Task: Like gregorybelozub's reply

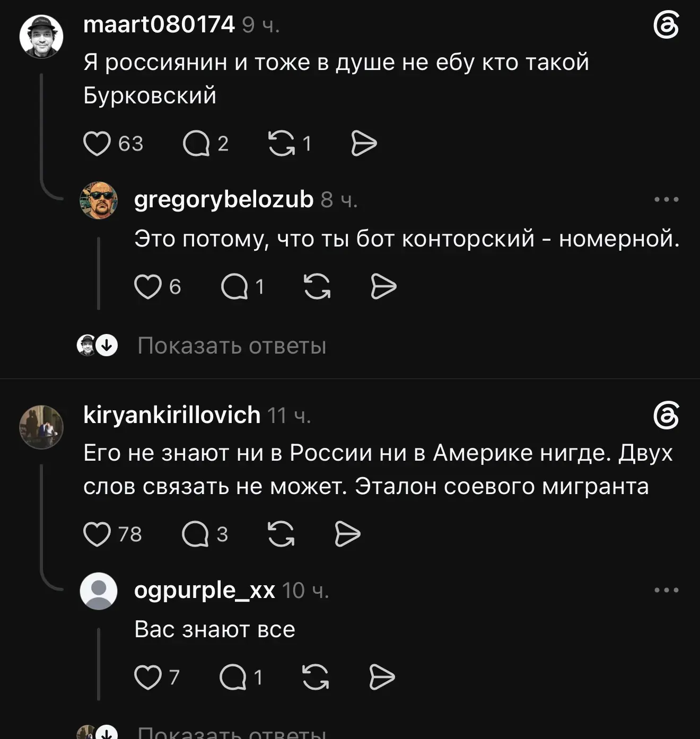Action: point(147,287)
